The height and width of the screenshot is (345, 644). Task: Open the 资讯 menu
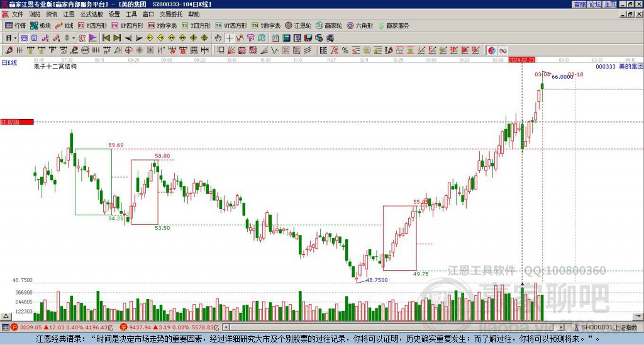pos(52,14)
